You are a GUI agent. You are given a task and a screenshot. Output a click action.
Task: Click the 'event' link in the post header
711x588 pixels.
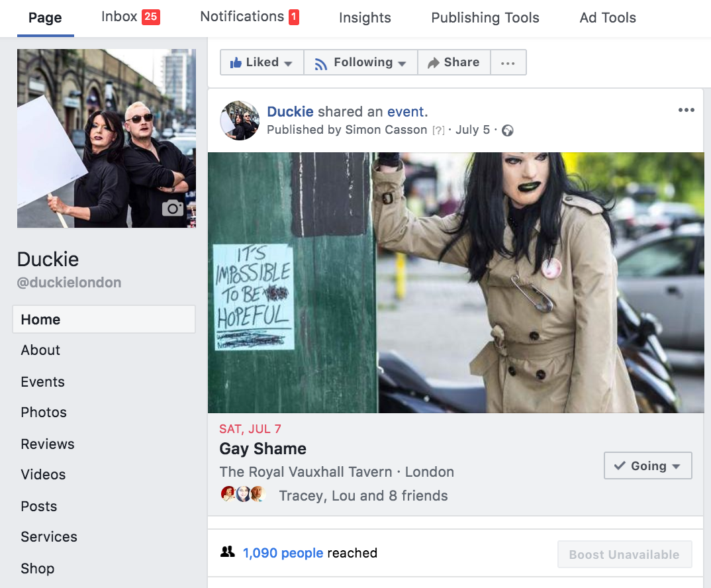(405, 112)
